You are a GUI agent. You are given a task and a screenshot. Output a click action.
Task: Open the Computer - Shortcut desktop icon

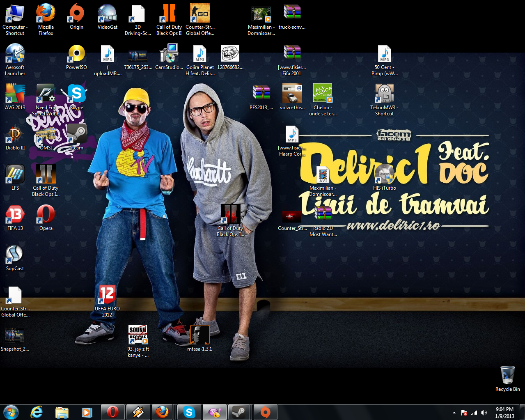tap(15, 19)
